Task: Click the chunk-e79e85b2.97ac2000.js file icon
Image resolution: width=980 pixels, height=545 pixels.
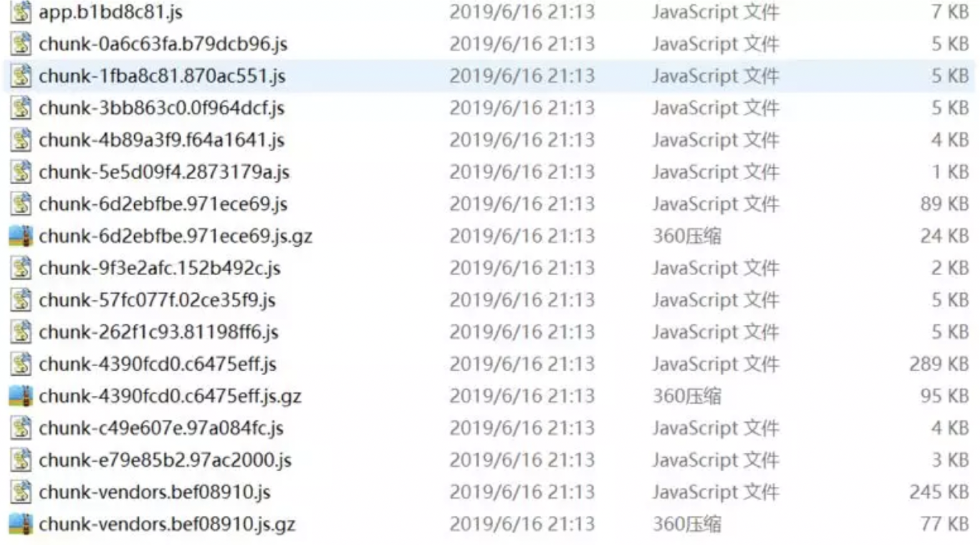Action: (21, 460)
